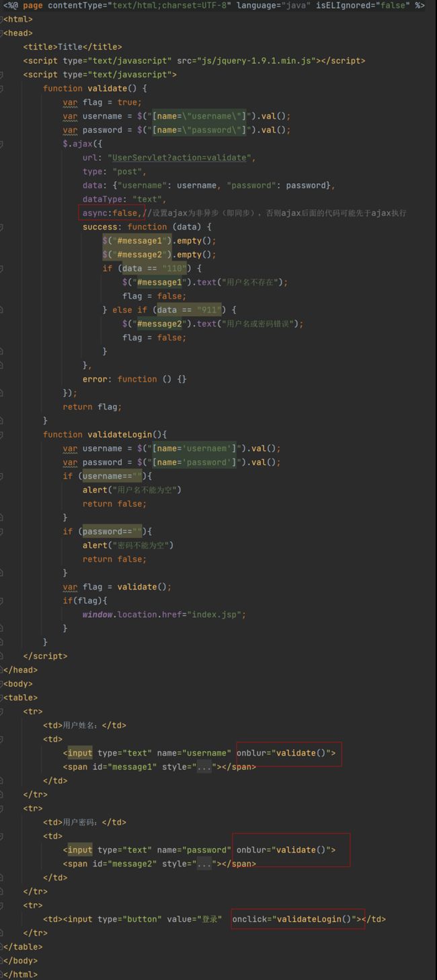
Task: Click the page contentType directive line
Action: click(x=214, y=5)
